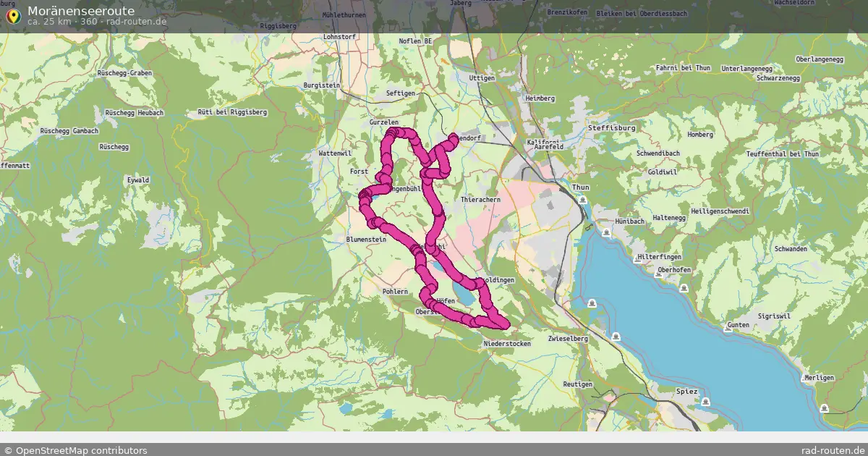
Task: Click the Blumenstein label
Action: tap(367, 240)
